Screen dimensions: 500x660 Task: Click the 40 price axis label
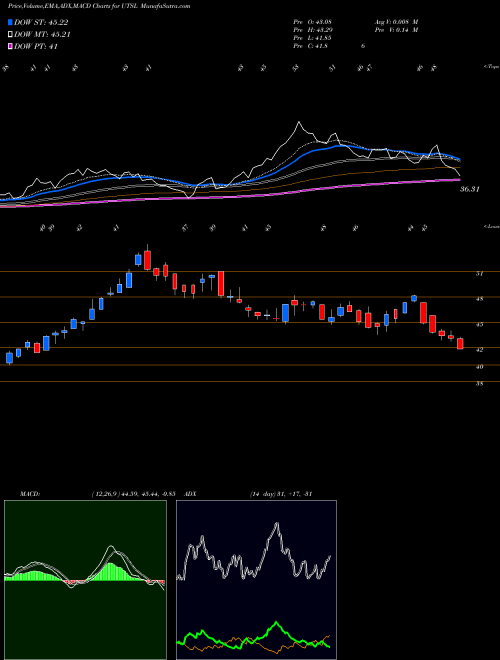click(x=479, y=367)
